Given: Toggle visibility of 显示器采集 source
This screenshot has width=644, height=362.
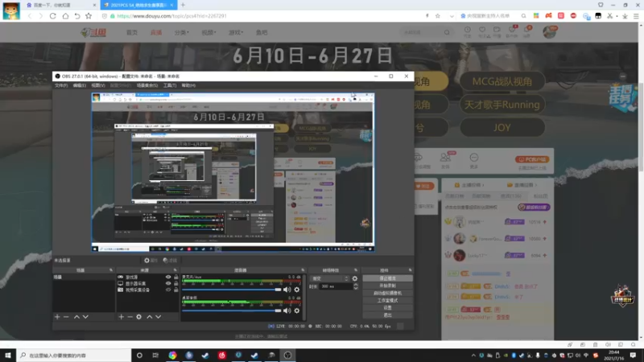Looking at the screenshot, I should click(x=168, y=283).
